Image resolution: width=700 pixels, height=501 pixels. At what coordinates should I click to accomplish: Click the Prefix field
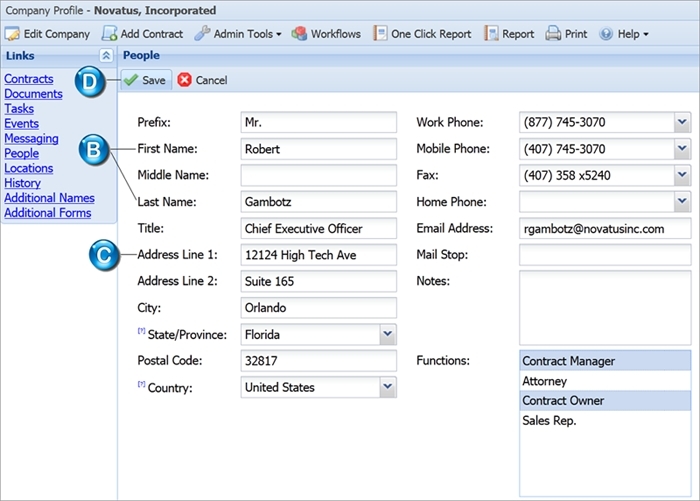[x=318, y=122]
